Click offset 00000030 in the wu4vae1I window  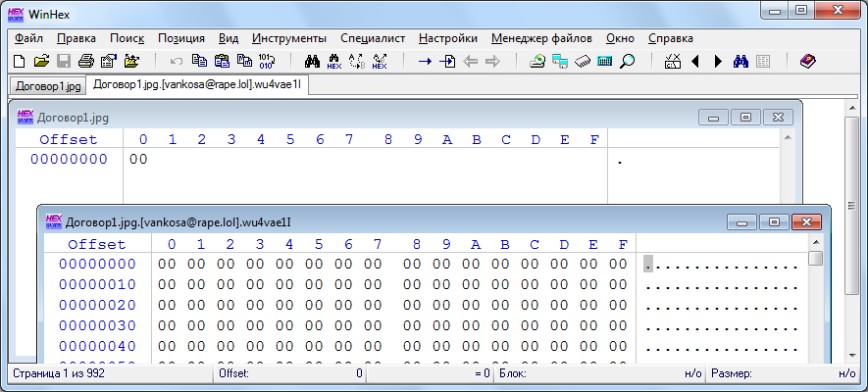97,325
